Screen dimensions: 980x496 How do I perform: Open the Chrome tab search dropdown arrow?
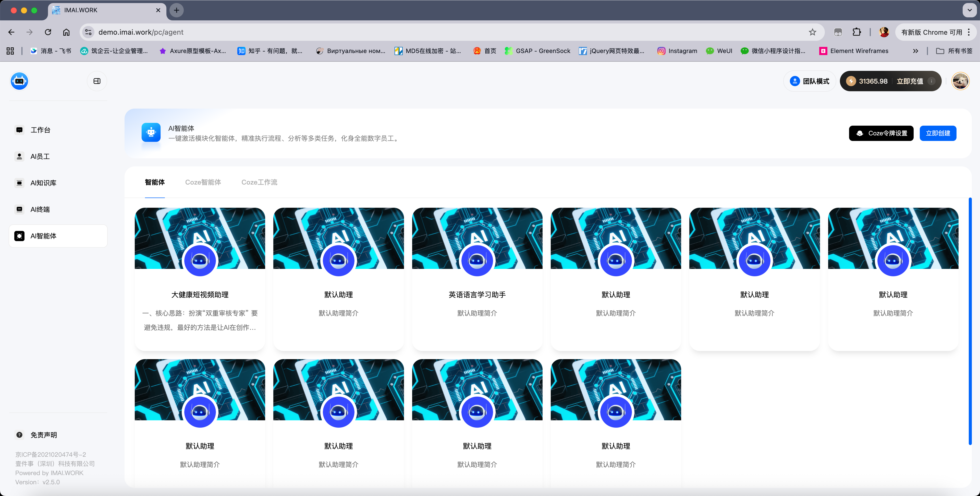969,10
